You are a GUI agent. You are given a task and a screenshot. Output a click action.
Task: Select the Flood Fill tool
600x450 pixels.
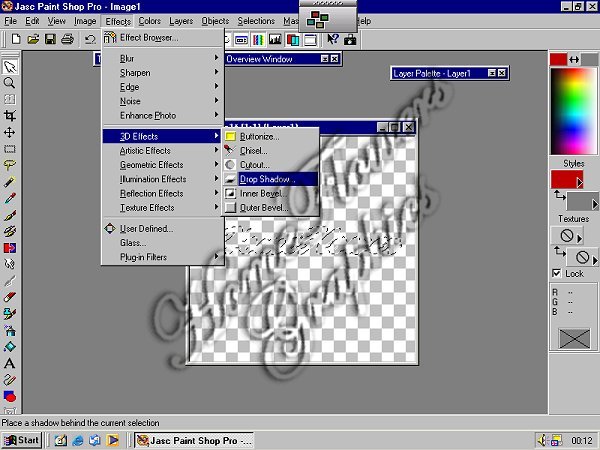tap(10, 346)
